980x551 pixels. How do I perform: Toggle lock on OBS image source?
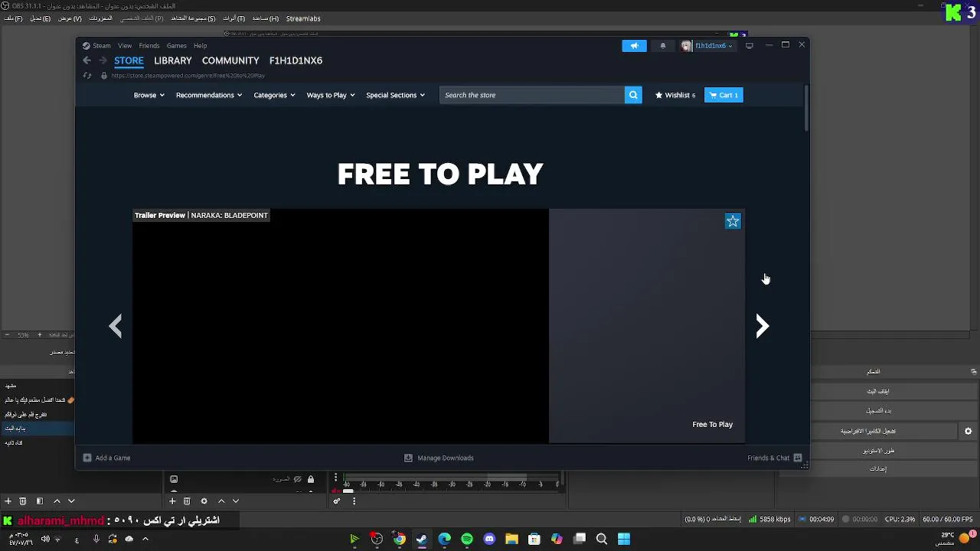(310, 480)
